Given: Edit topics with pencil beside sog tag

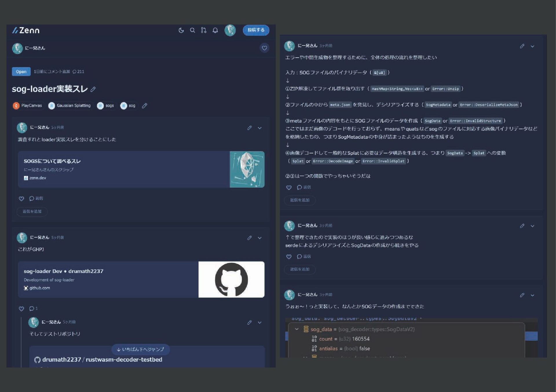Looking at the screenshot, I should click(145, 106).
